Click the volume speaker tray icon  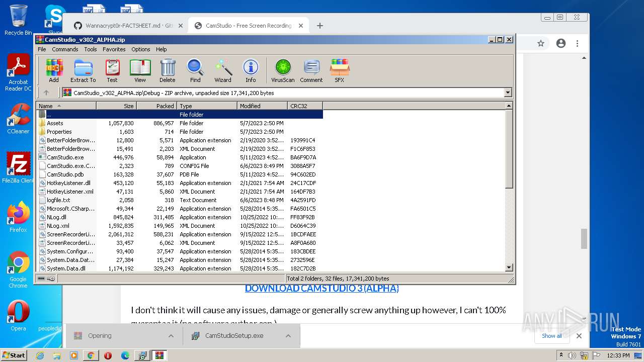pyautogui.click(x=573, y=355)
